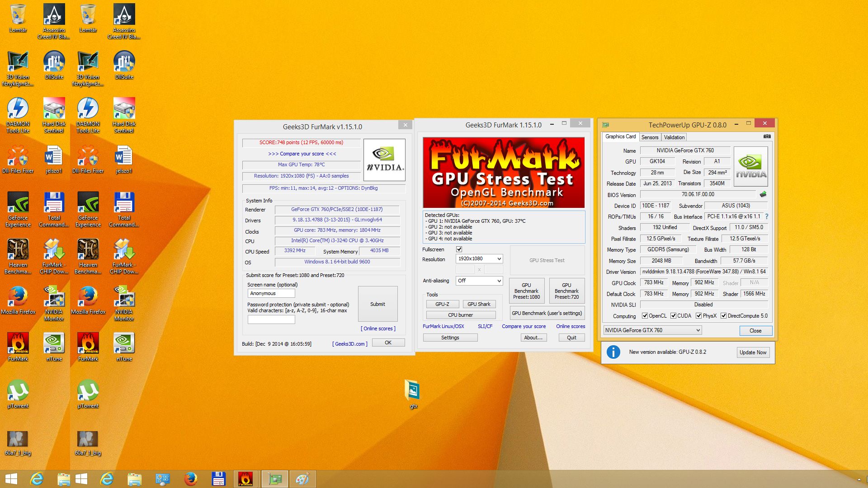Select NVIDIA Monitor in the rightmost desktop column
The width and height of the screenshot is (868, 488).
pos(124,303)
